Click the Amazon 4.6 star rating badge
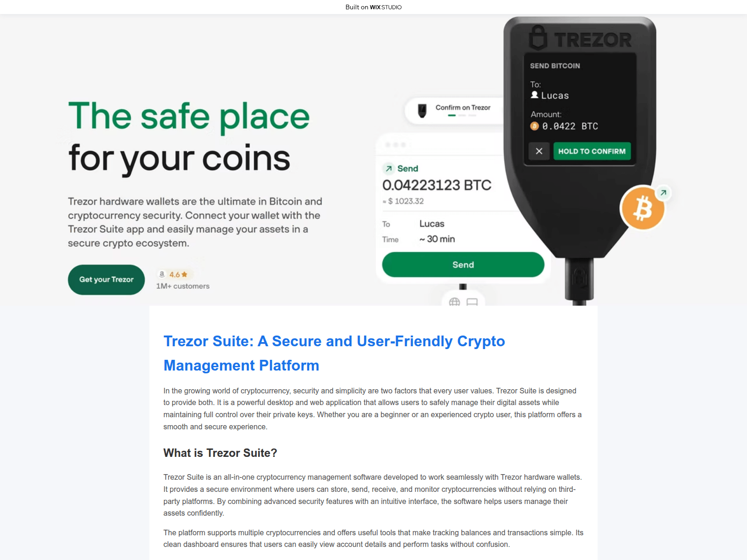747x560 pixels. [x=174, y=274]
